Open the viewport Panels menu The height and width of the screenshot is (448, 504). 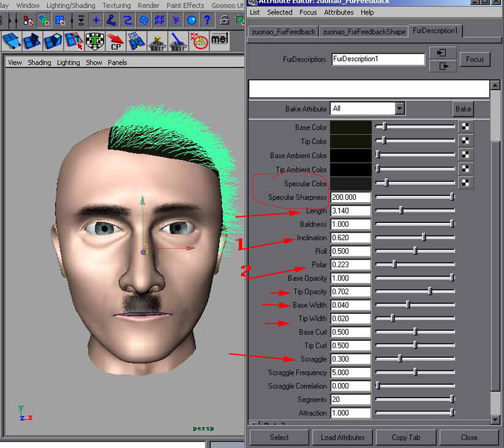(117, 62)
